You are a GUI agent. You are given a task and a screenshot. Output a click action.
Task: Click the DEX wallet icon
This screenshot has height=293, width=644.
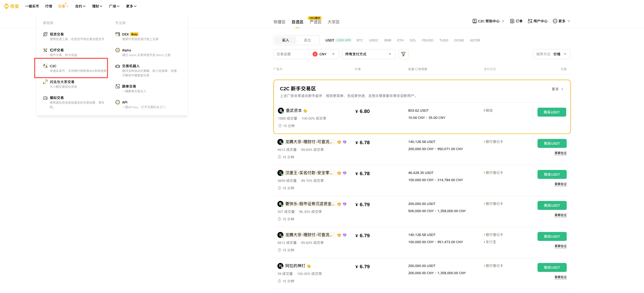pos(117,34)
